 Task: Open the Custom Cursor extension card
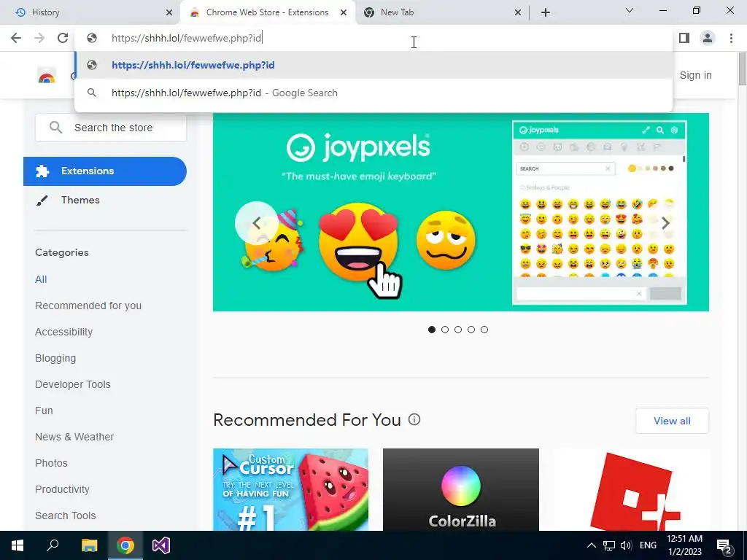coord(290,489)
